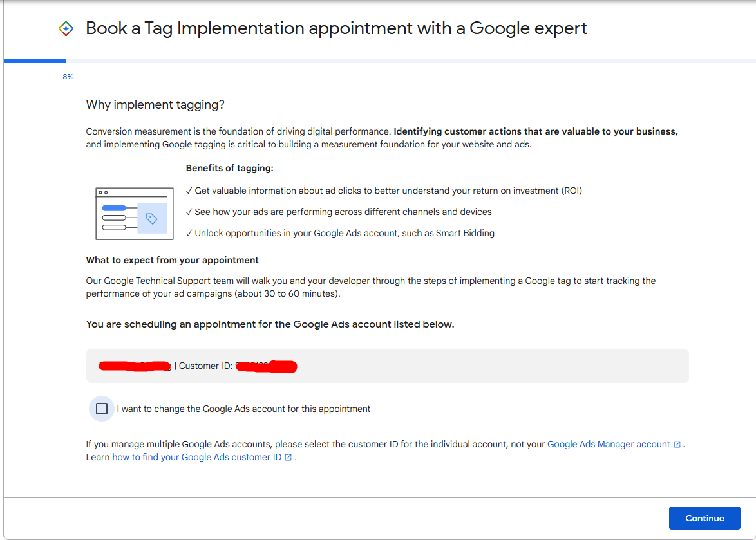Open the Google Ads Manager account link
Viewport: 756px width, 540px height.
608,444
